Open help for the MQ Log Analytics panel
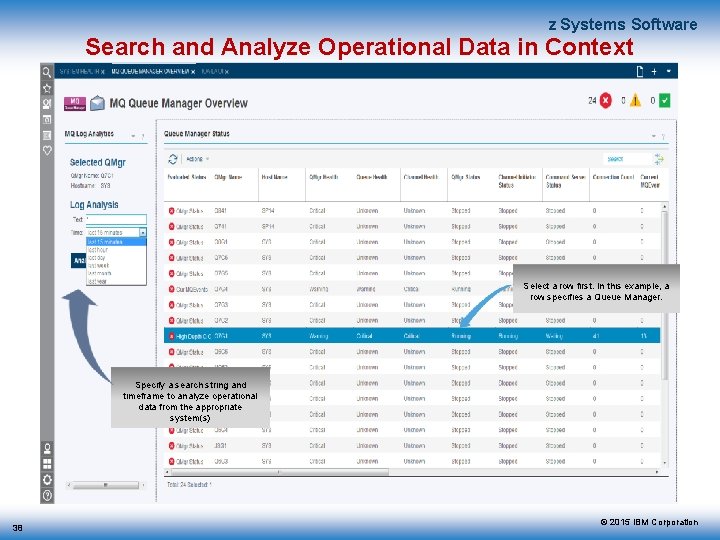 point(143,136)
